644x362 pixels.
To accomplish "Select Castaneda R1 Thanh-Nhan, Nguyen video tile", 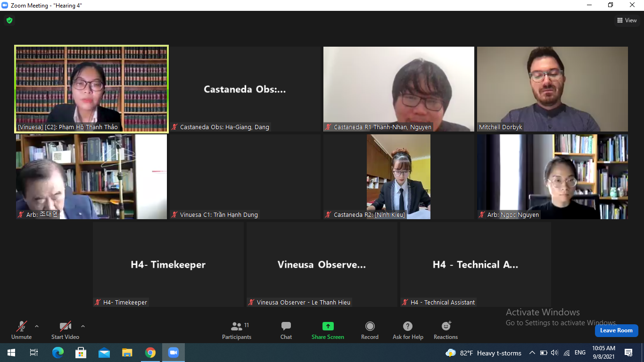I will [x=399, y=89].
